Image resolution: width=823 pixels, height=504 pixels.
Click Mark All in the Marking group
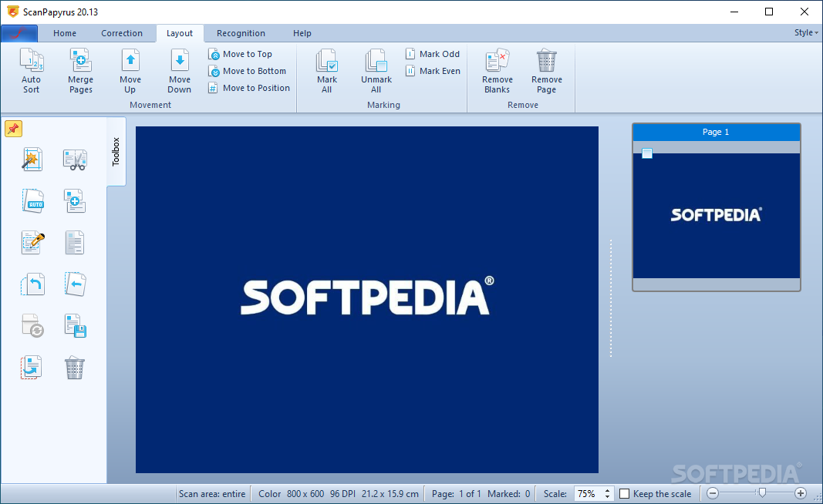coord(326,71)
